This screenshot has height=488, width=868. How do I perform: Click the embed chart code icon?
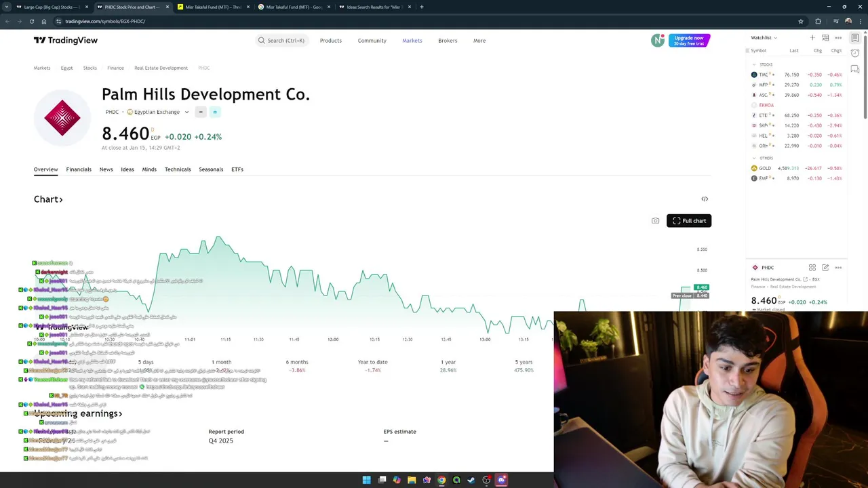tap(705, 199)
